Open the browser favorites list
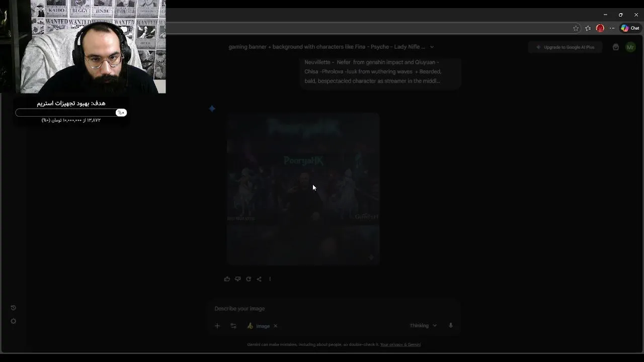The width and height of the screenshot is (644, 362). [588, 28]
